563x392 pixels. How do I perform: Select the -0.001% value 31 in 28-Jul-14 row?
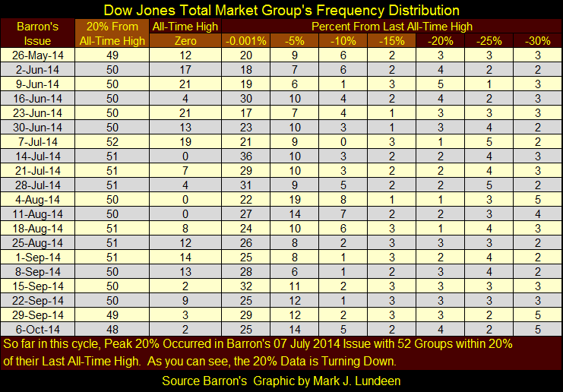[x=246, y=185]
